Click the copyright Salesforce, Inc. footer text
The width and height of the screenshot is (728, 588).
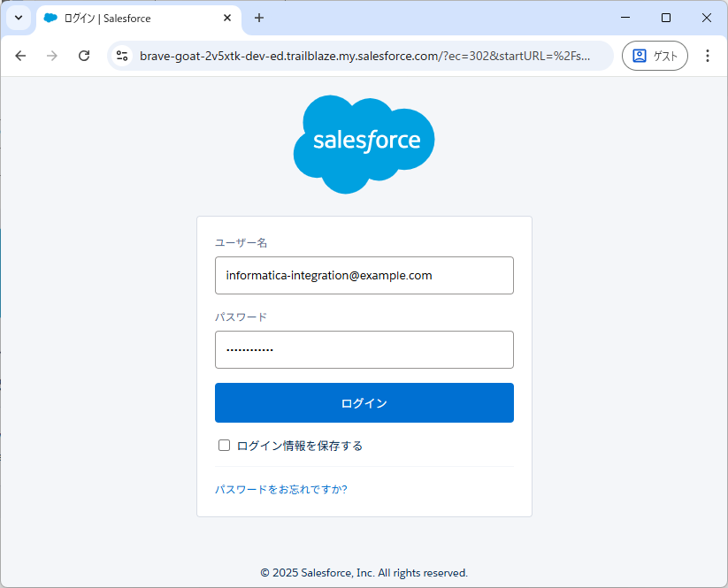click(364, 573)
